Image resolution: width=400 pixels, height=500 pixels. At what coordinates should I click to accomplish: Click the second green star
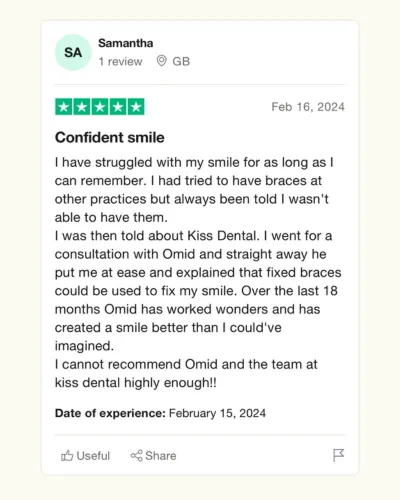point(82,107)
